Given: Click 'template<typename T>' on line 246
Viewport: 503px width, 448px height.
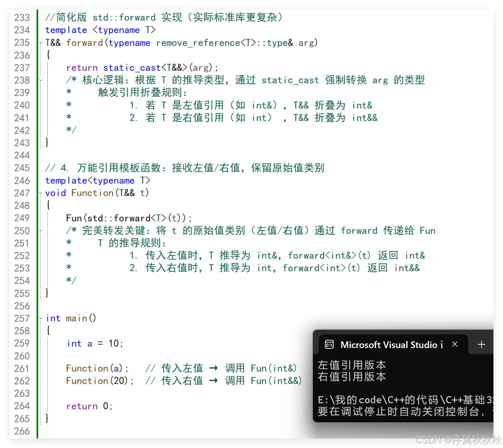Looking at the screenshot, I should [x=98, y=180].
